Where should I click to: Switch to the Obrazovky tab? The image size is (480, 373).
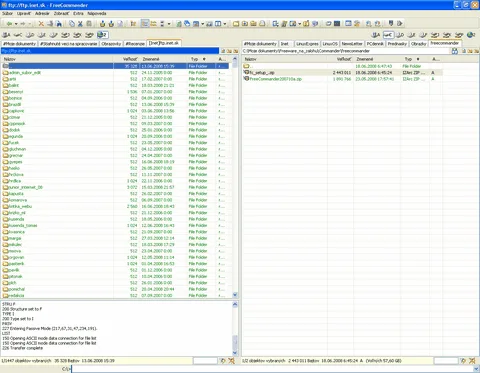coord(111,44)
